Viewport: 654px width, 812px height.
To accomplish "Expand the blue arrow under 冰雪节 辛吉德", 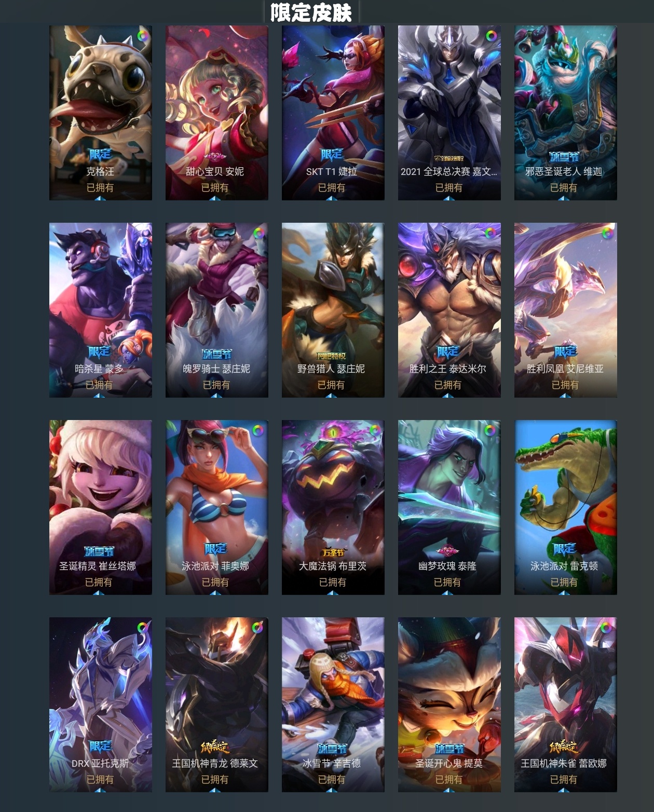I will [332, 790].
